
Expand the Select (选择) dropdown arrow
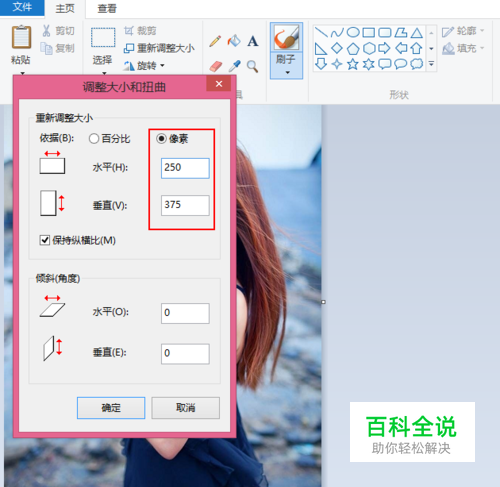(x=104, y=73)
